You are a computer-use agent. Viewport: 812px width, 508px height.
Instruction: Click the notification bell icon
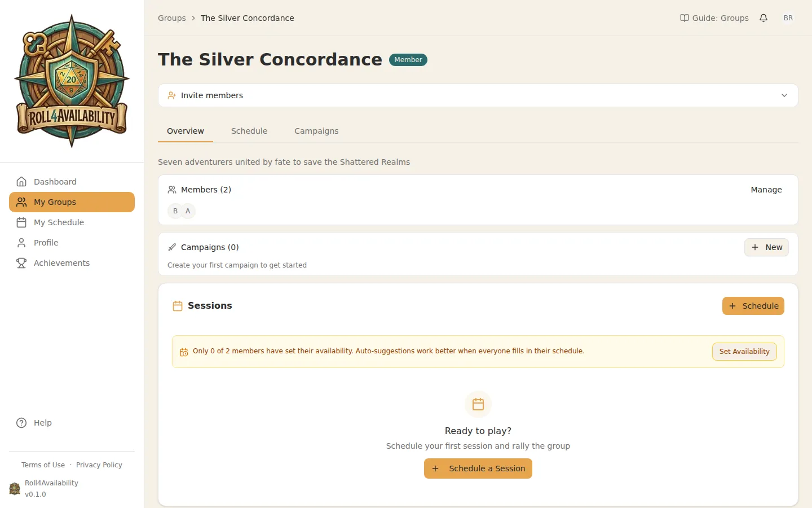click(x=764, y=18)
